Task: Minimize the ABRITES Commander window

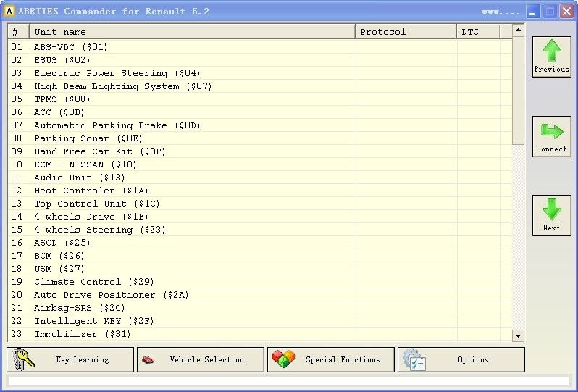Action: click(532, 12)
